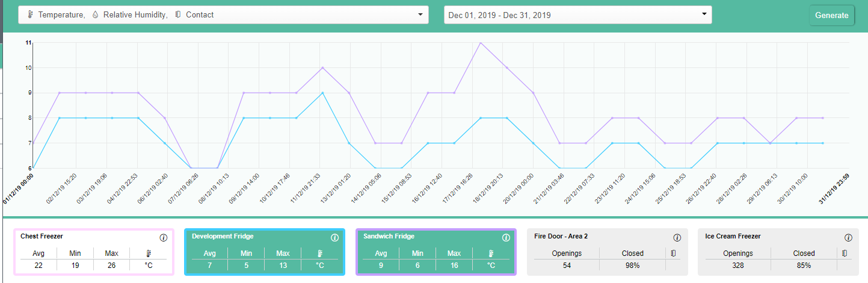Enable the Chest Freezer series card title
Viewport: 868px width, 283px height.
click(x=42, y=237)
